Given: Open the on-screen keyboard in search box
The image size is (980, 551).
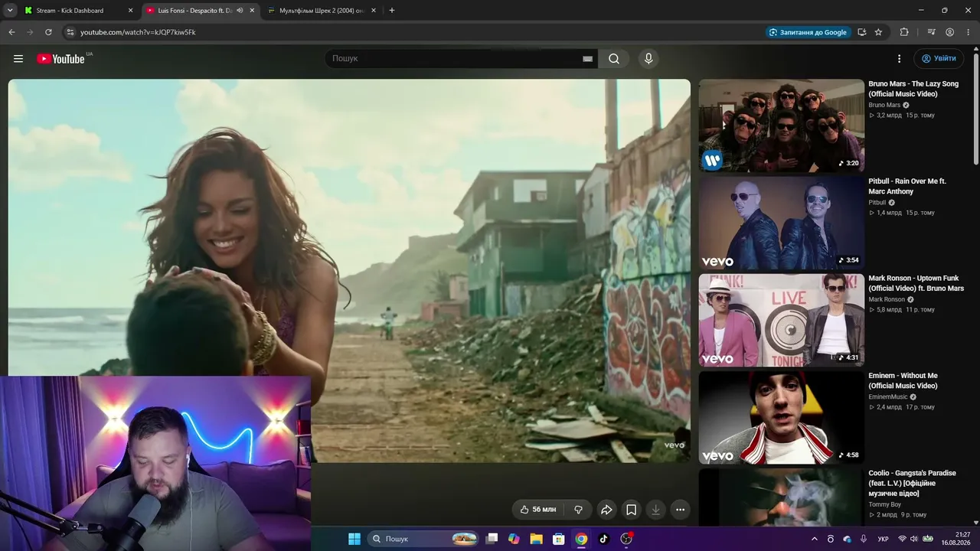Looking at the screenshot, I should point(588,59).
